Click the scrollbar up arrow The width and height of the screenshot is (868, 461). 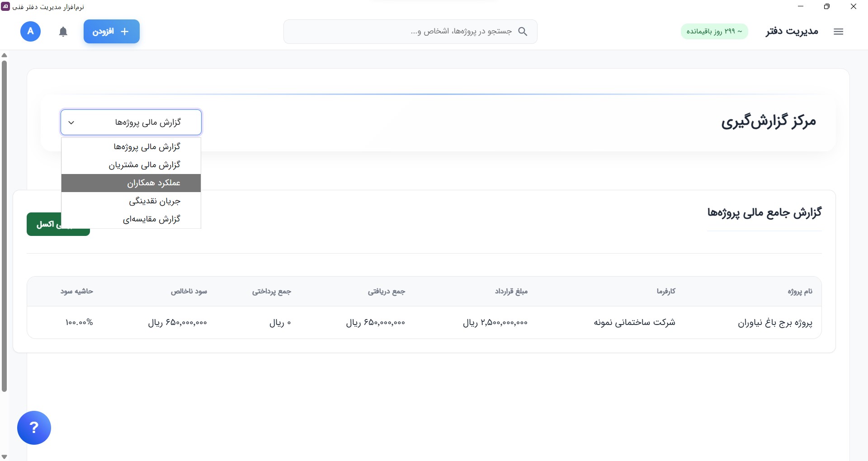[x=5, y=55]
